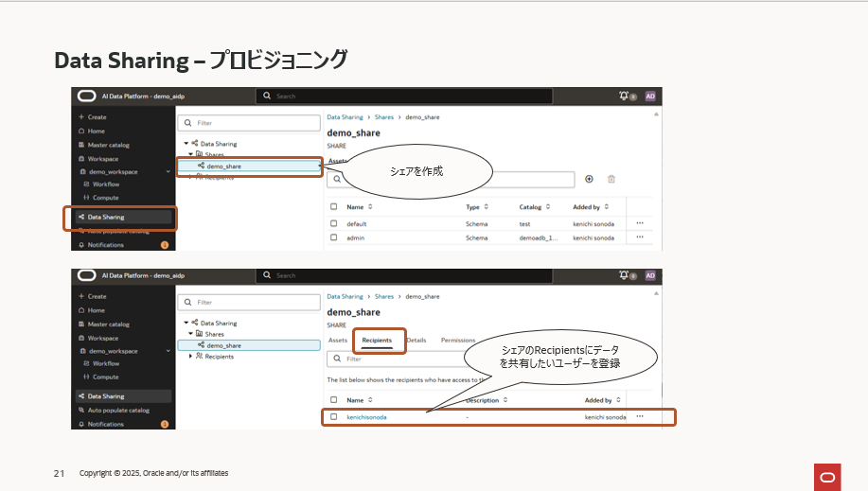This screenshot has width=868, height=491.
Task: Click the scroll-up arrow in the upper screenshot
Action: (x=656, y=114)
